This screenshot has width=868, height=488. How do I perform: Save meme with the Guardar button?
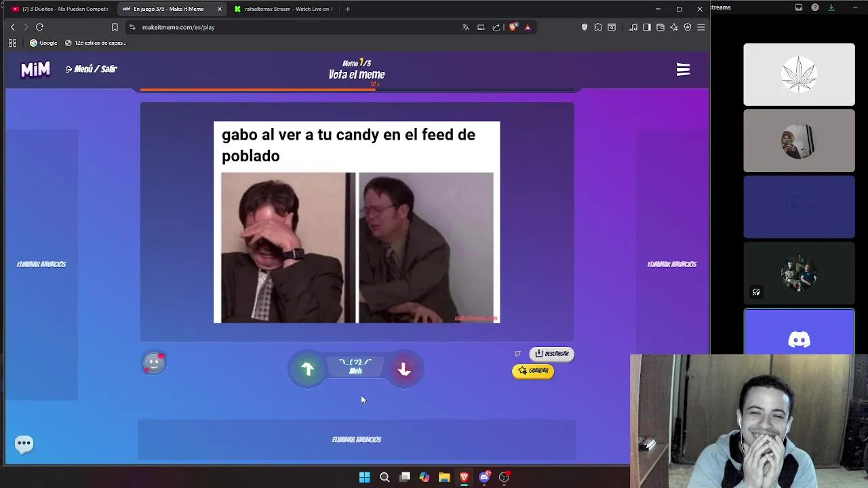coord(533,371)
